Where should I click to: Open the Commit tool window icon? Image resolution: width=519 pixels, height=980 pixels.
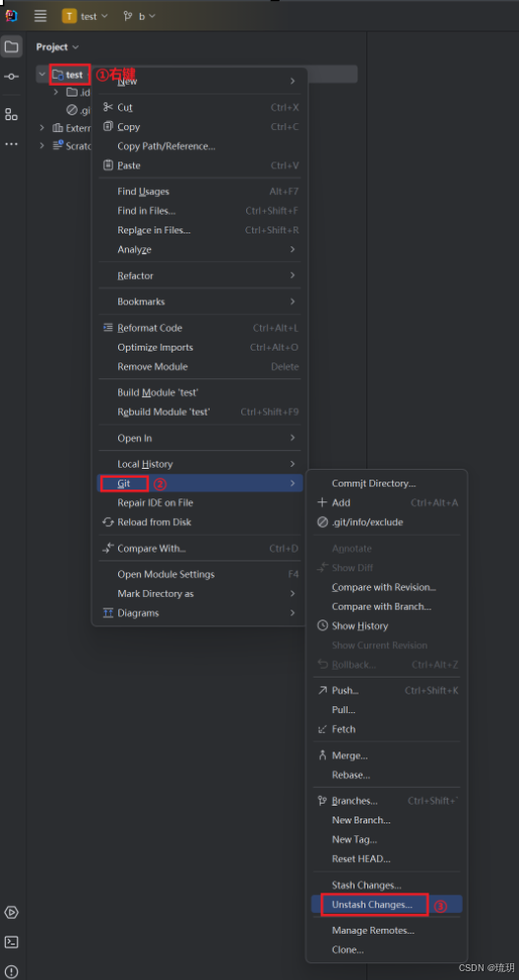pyautogui.click(x=11, y=76)
